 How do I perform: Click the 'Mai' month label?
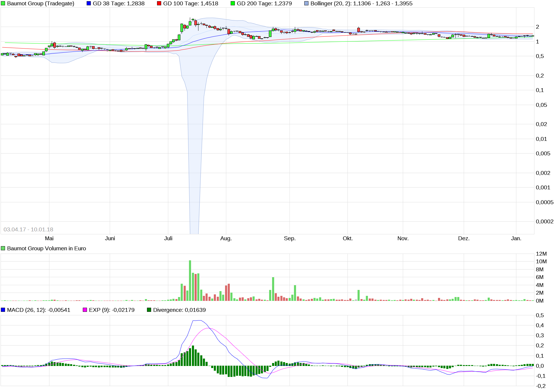point(49,238)
